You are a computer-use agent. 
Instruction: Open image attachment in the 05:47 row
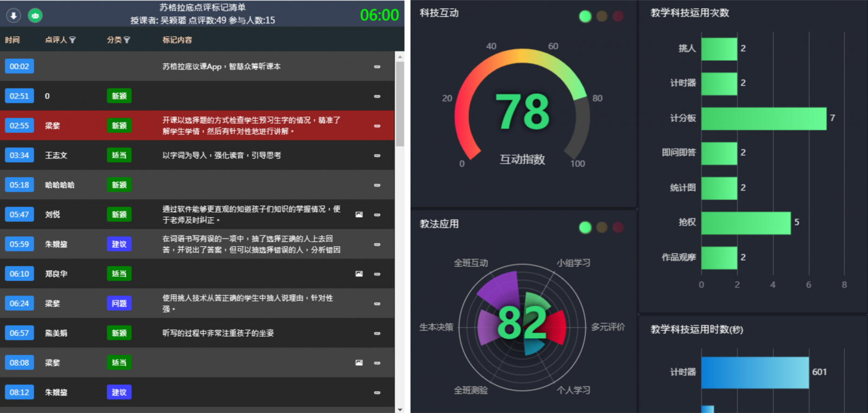(x=359, y=215)
